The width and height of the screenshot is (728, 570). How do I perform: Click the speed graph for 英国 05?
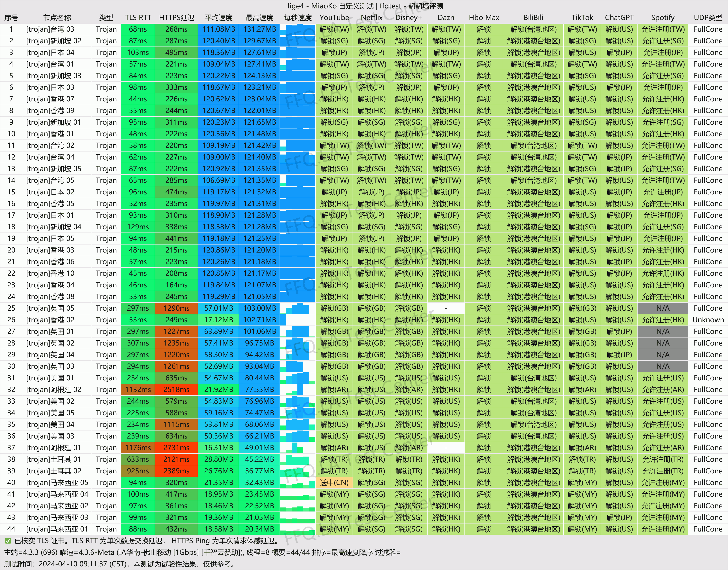point(298,308)
